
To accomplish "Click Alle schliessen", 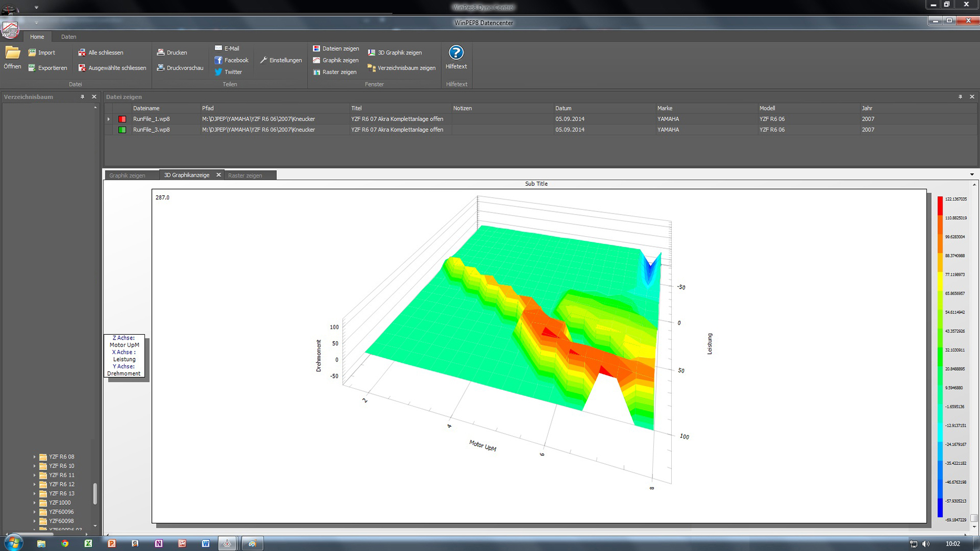I will pyautogui.click(x=101, y=52).
